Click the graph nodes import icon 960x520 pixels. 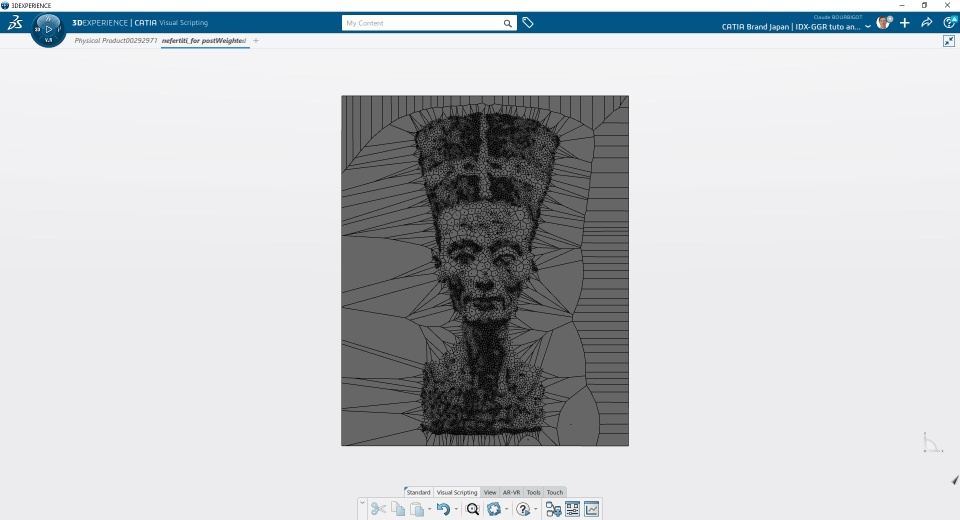[553, 509]
